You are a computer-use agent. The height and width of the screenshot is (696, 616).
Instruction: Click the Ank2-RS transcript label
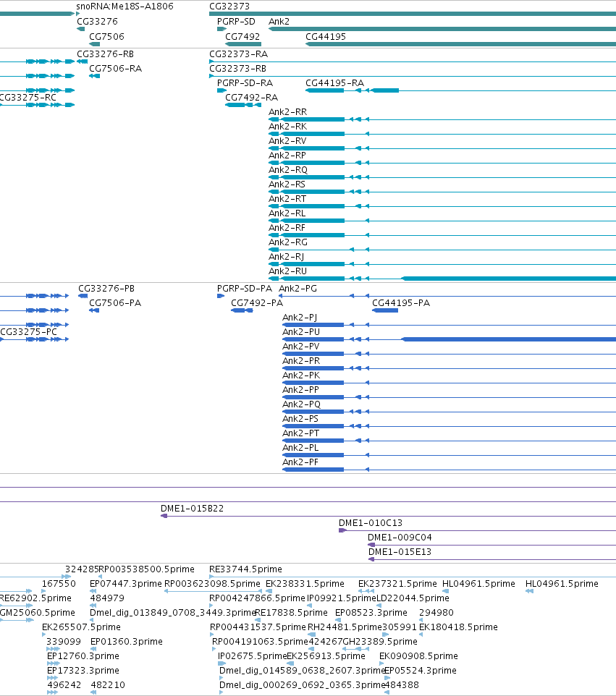click(287, 184)
